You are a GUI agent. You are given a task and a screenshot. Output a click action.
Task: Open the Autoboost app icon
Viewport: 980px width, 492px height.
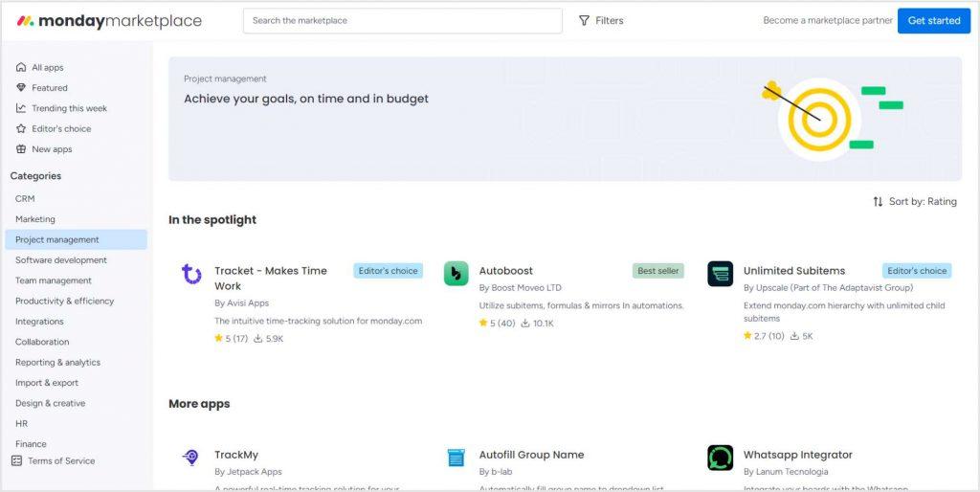(x=457, y=274)
